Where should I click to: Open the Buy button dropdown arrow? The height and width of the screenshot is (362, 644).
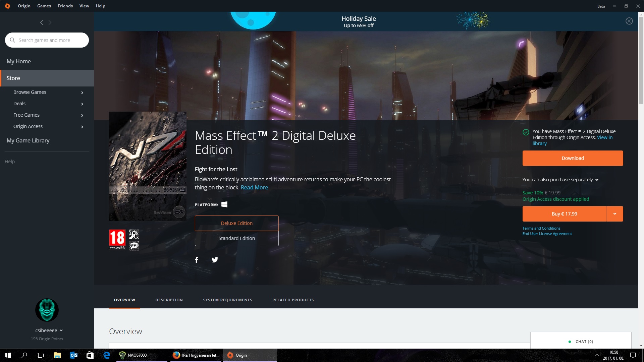pos(614,214)
